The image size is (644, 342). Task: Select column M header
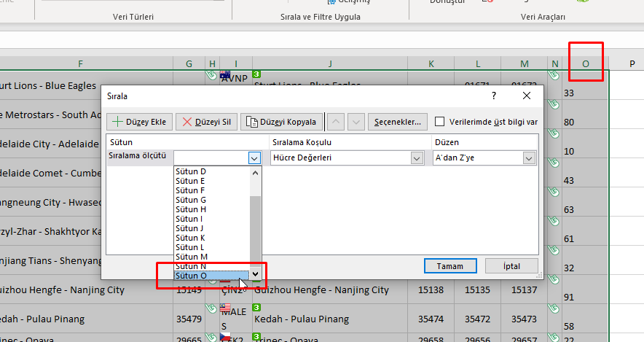tap(524, 63)
